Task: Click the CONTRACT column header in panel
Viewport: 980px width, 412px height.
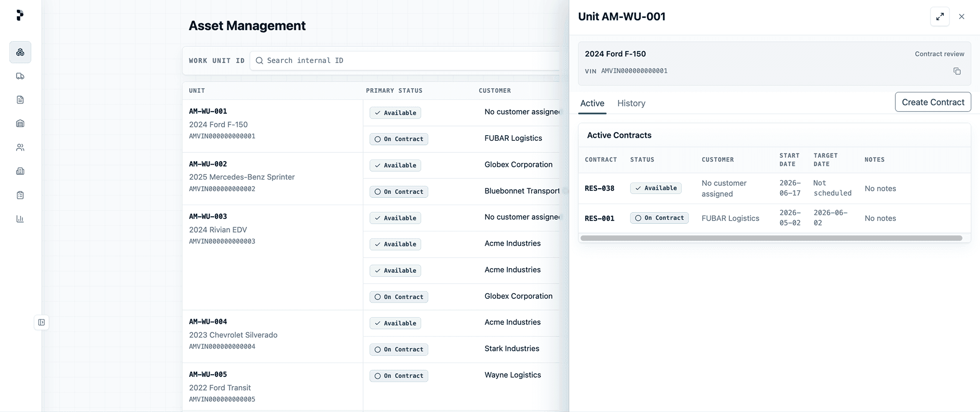Action: coord(601,160)
